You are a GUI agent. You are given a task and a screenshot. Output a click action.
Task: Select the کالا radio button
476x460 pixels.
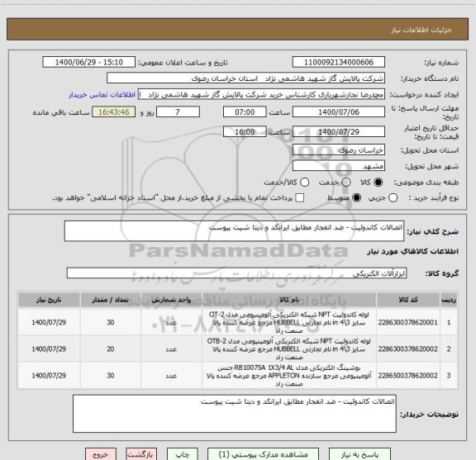click(x=378, y=182)
